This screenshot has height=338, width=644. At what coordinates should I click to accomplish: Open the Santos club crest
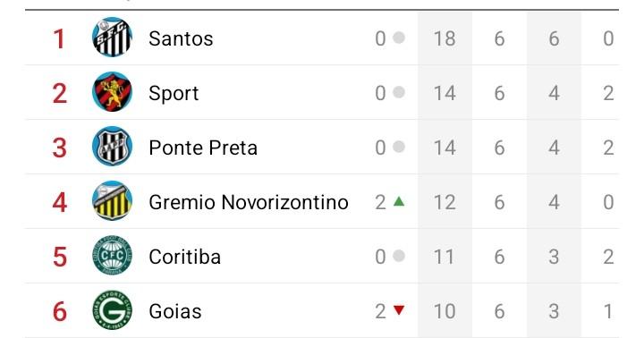pyautogui.click(x=112, y=38)
